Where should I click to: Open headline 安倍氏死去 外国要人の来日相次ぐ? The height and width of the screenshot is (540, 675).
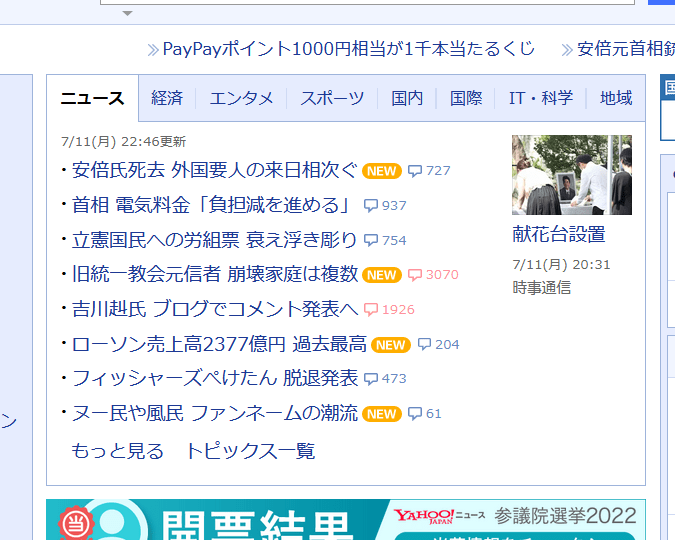pyautogui.click(x=214, y=170)
